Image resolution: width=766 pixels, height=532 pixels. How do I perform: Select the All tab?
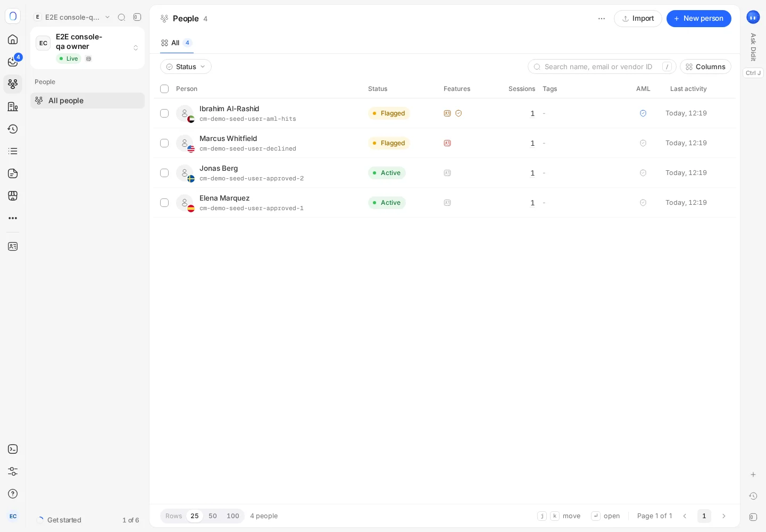tap(177, 43)
